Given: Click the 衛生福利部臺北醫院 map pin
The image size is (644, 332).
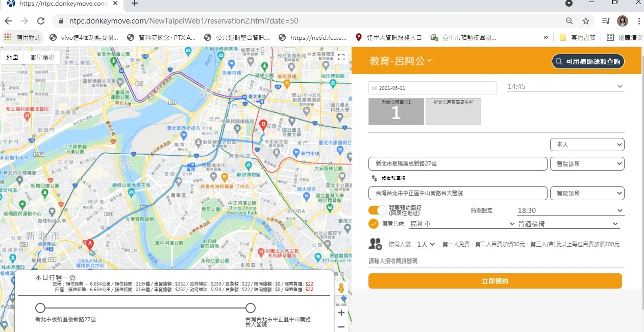Looking at the screenshot, I should pos(27,116).
